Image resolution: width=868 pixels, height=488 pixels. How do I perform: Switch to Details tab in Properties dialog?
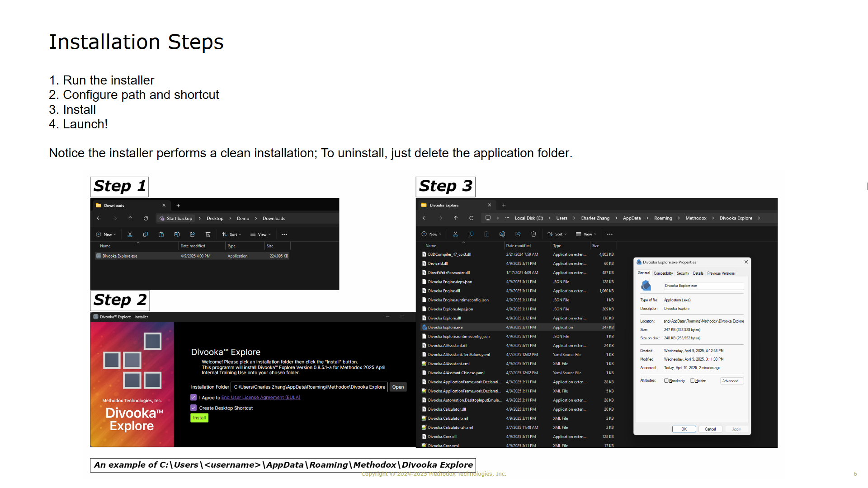click(698, 273)
